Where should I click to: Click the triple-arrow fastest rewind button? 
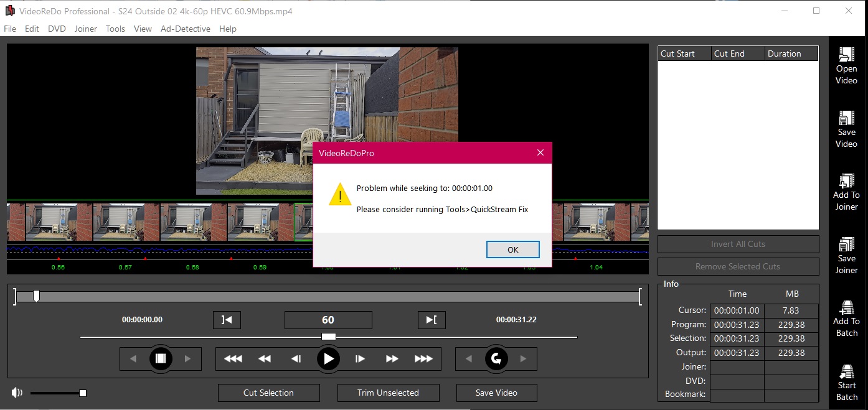[x=233, y=359]
